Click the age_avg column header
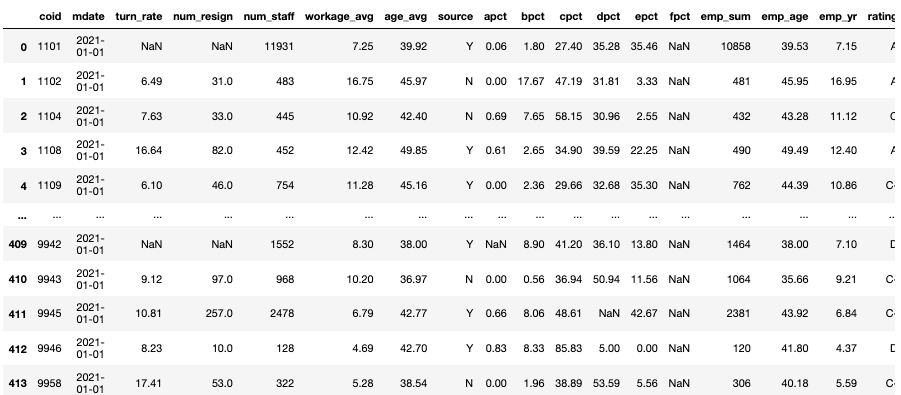 pos(406,17)
